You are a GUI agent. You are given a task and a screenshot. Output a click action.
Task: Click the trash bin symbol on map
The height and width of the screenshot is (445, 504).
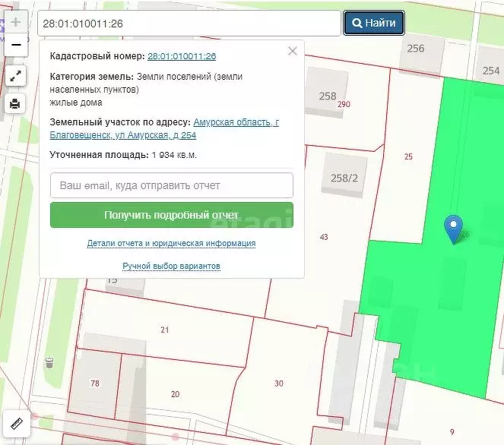[49, 363]
